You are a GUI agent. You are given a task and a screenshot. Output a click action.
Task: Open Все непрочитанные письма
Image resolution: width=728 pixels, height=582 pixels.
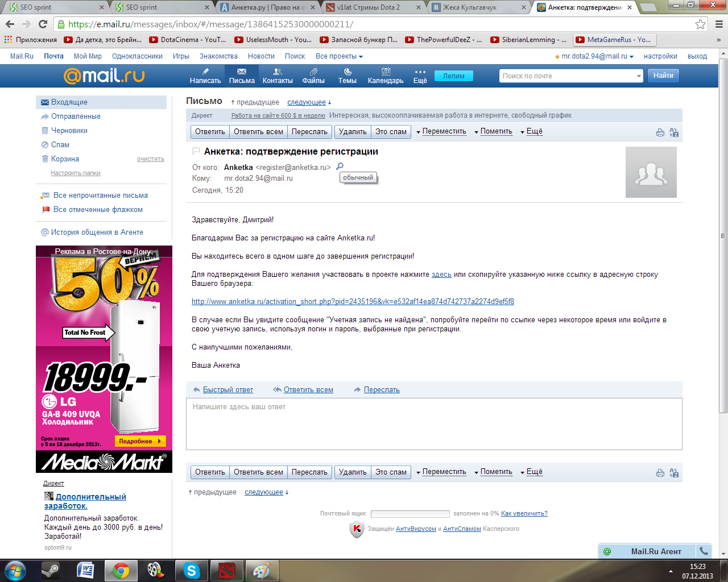click(101, 196)
